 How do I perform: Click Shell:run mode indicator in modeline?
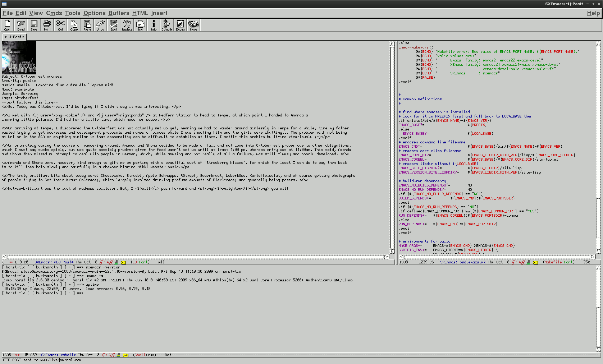coord(145,355)
